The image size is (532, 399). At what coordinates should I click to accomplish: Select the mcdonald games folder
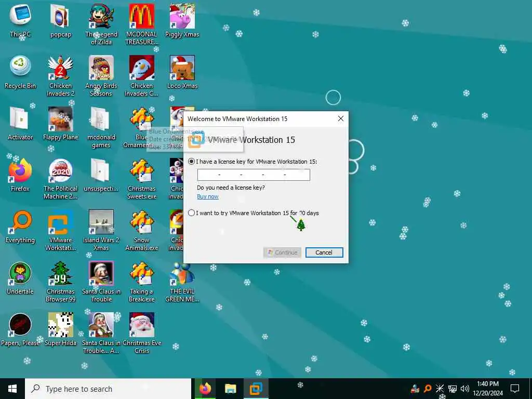click(101, 128)
